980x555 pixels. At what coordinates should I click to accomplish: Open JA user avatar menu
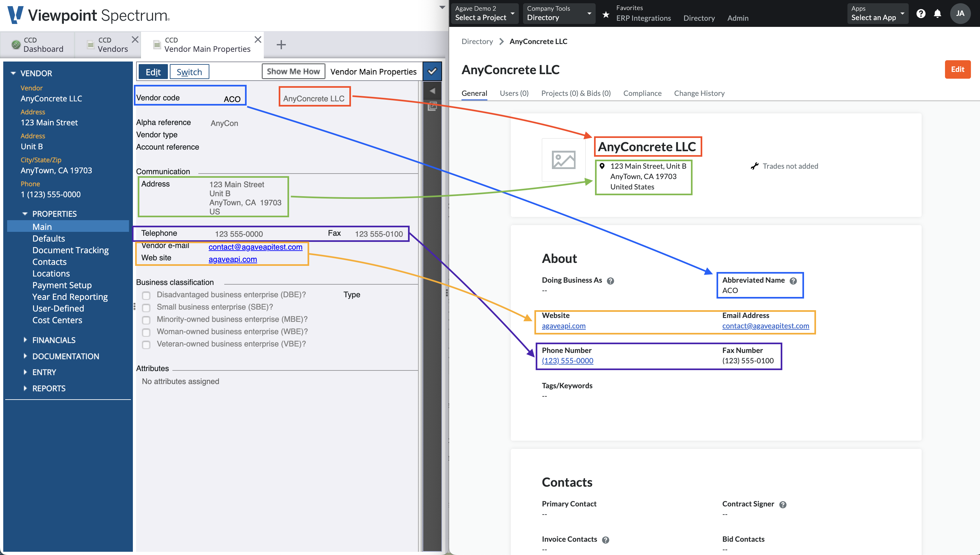960,13
